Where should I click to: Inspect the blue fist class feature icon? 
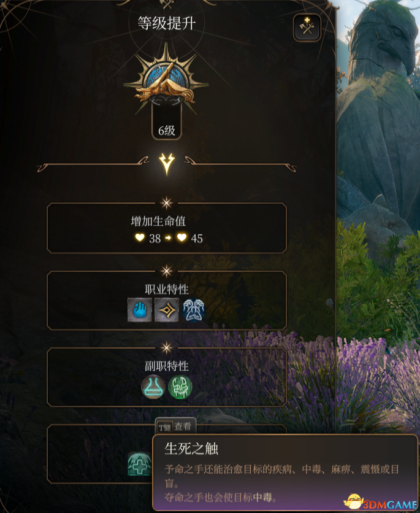tap(140, 309)
